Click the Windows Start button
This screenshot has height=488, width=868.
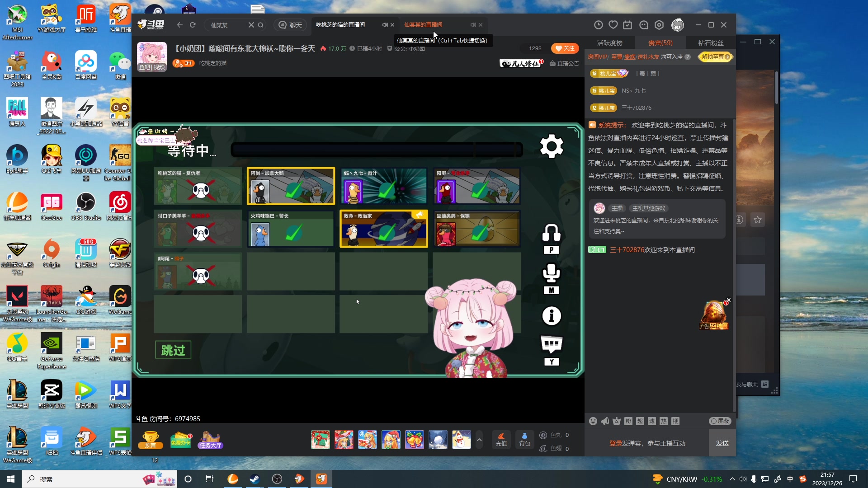click(11, 479)
